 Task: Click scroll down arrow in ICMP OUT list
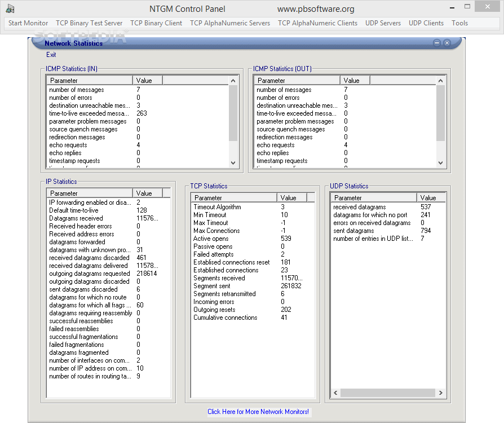440,163
